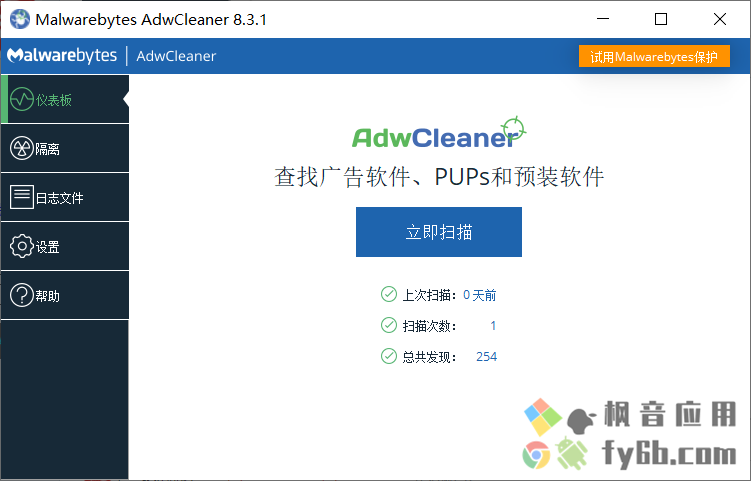The width and height of the screenshot is (751, 481).
Task: Click the 0 天前 last scan value
Action: click(x=479, y=295)
